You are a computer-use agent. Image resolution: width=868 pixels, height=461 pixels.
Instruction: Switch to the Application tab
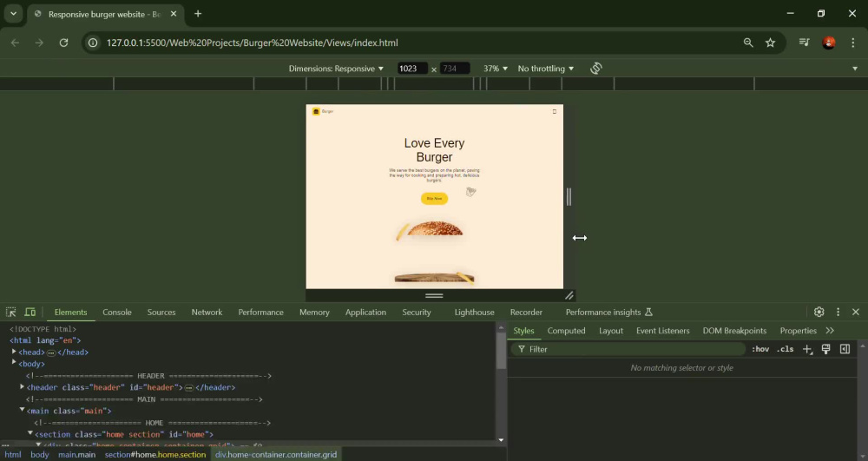(x=365, y=313)
